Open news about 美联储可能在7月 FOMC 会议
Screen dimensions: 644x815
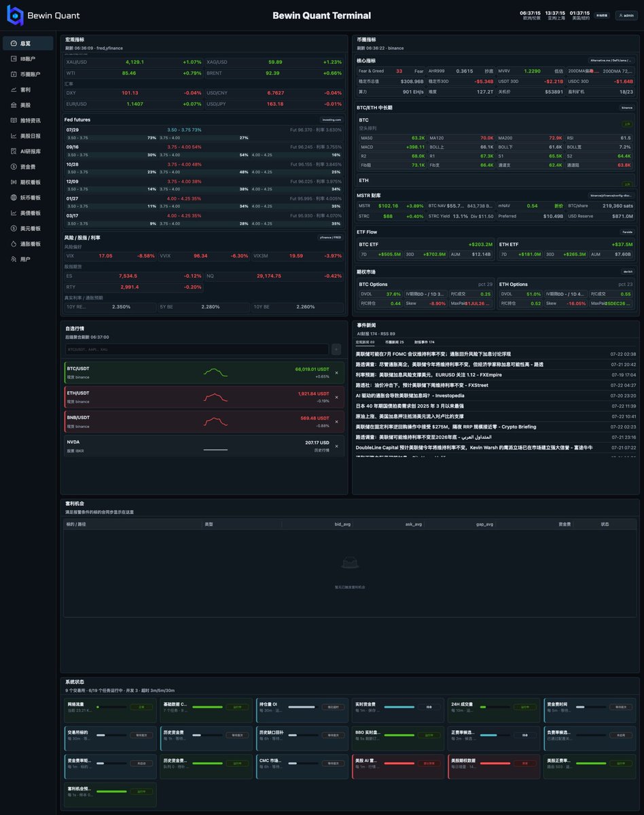433,355
